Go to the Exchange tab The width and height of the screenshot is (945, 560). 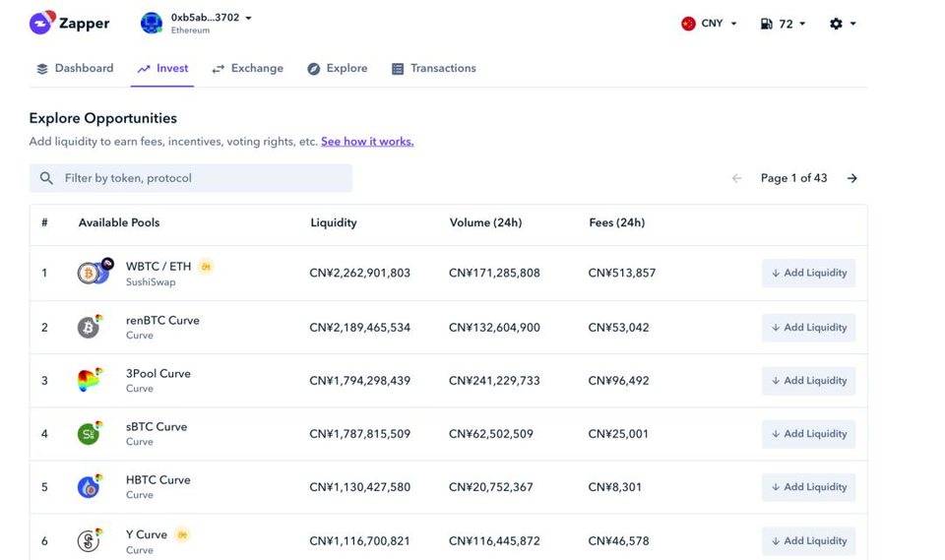247,69
